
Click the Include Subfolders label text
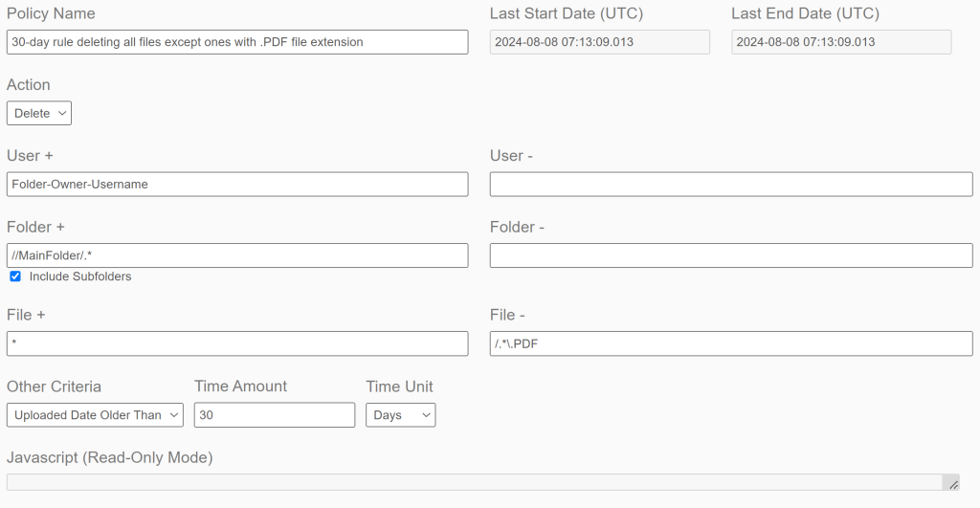(80, 276)
